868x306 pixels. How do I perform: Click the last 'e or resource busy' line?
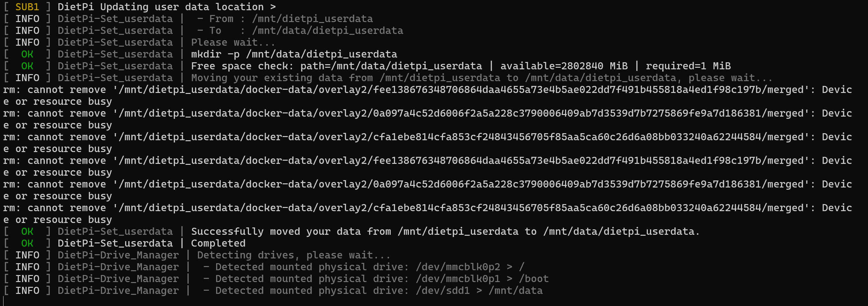point(57,219)
